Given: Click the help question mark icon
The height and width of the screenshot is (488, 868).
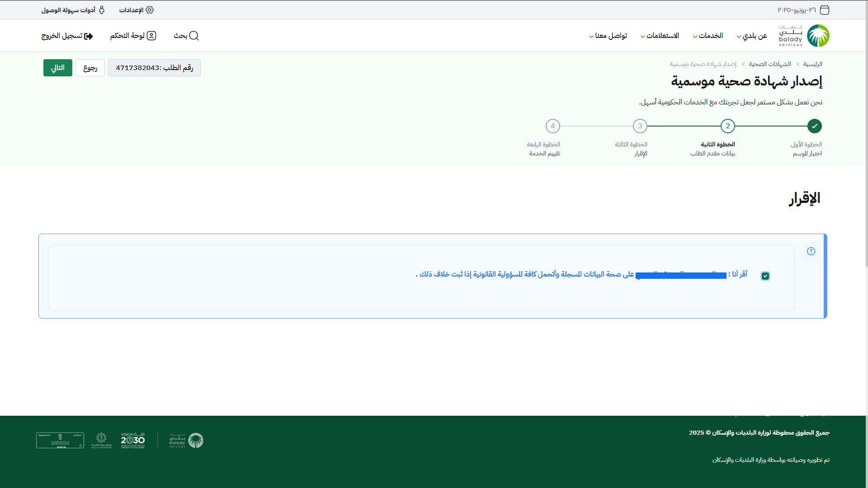Looking at the screenshot, I should coord(811,251).
